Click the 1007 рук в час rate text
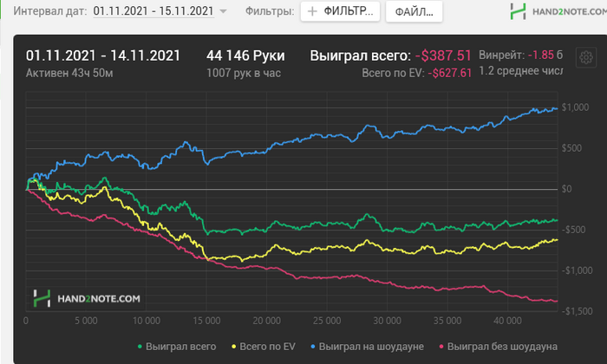607x364 pixels. click(244, 73)
